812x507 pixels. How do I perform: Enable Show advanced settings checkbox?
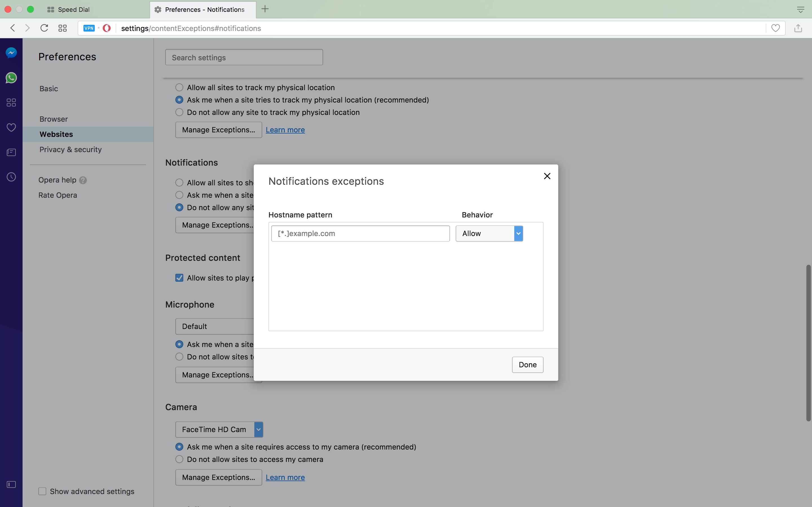pos(42,491)
